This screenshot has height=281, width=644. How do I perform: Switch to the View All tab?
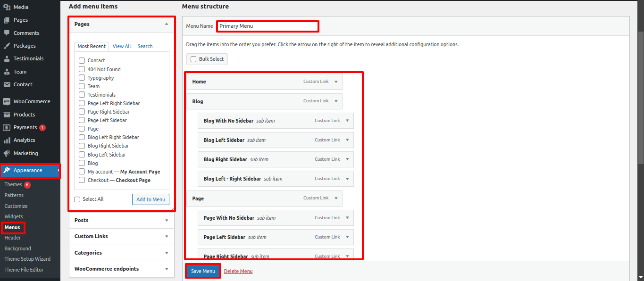(x=122, y=46)
